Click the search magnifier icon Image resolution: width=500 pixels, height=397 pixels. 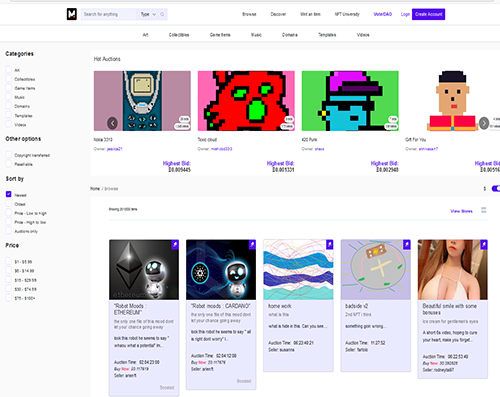[x=162, y=14]
